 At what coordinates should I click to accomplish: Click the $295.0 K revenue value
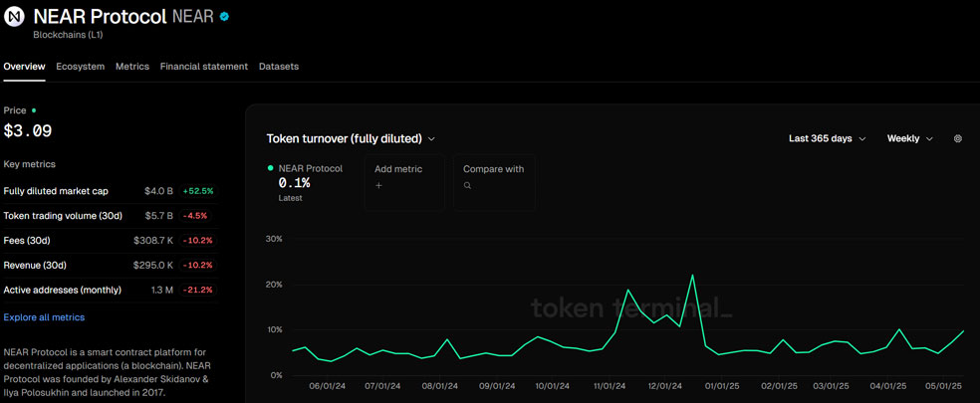pyautogui.click(x=153, y=266)
